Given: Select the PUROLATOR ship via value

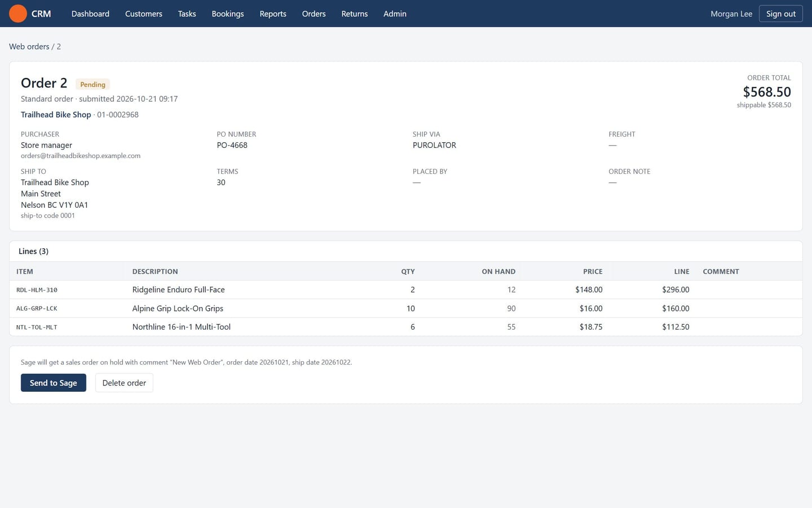Looking at the screenshot, I should pyautogui.click(x=434, y=145).
